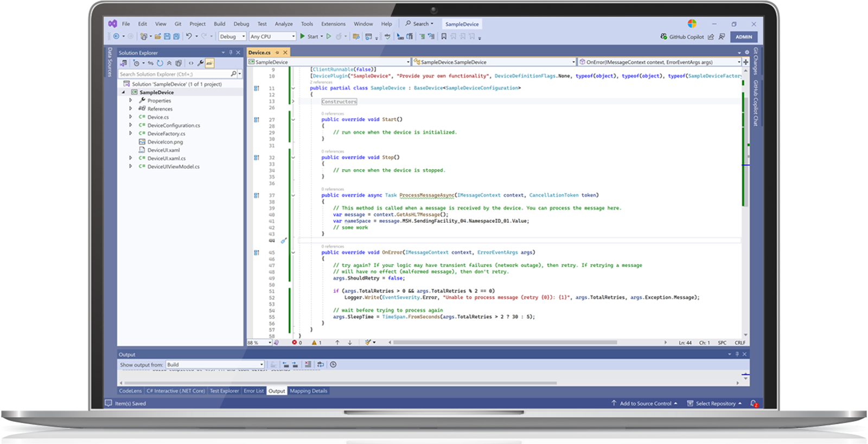The height and width of the screenshot is (444, 868).
Task: Save all files with the toolbar icon
Action: (176, 36)
